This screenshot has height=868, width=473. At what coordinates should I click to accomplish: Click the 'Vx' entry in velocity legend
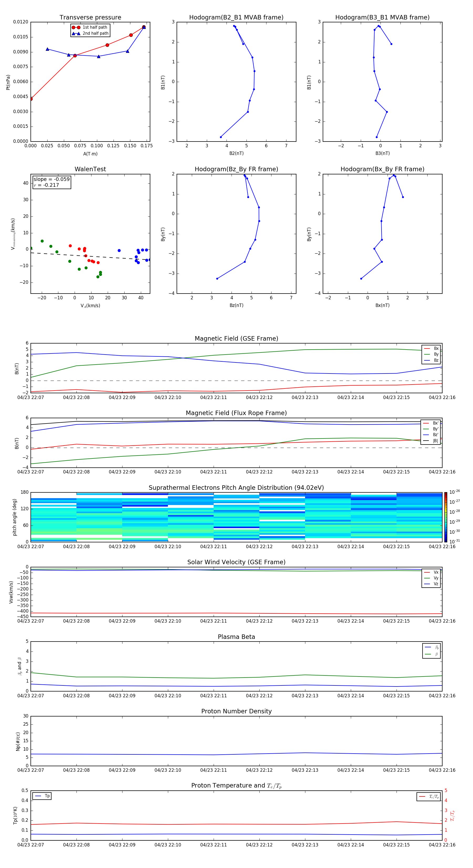tap(431, 572)
